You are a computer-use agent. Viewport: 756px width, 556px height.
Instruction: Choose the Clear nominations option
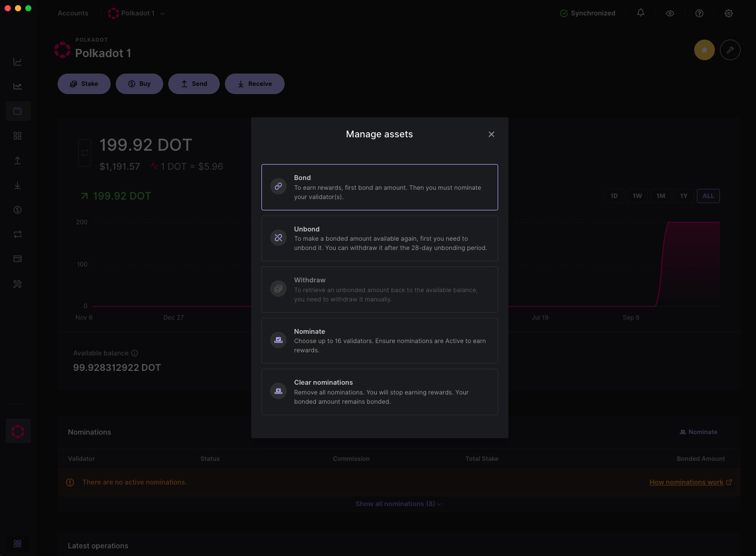click(380, 392)
